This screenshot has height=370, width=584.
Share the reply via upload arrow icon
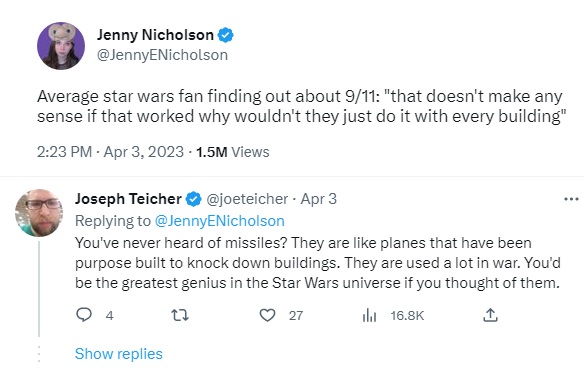click(490, 315)
